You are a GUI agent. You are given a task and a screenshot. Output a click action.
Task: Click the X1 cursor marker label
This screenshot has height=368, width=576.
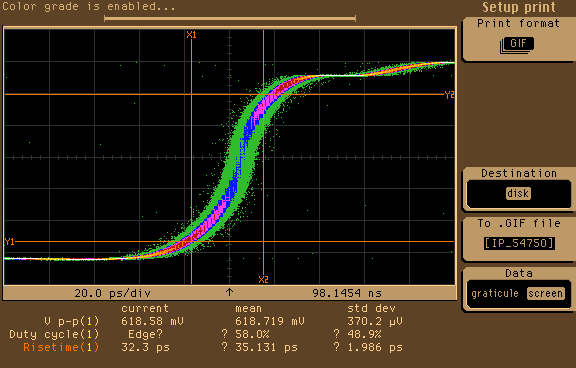coord(191,35)
